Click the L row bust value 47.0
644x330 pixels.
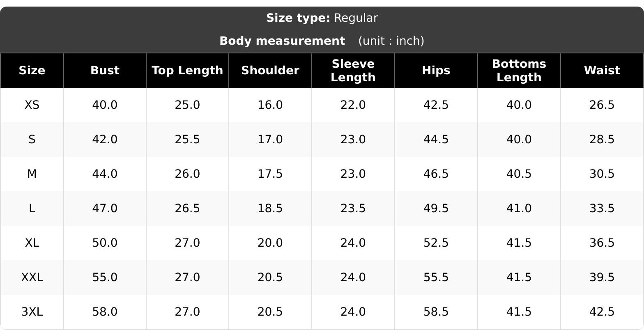point(105,209)
